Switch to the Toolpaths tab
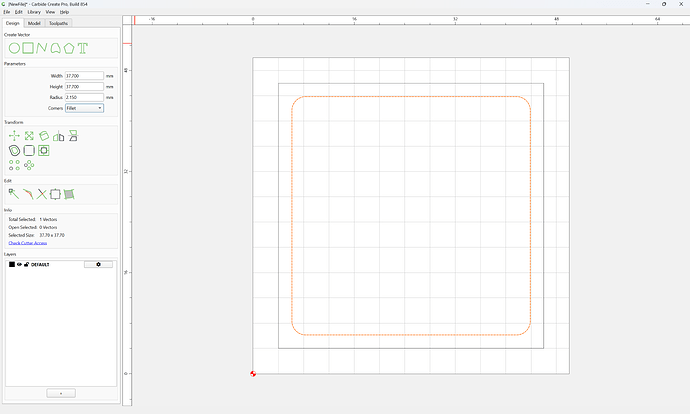The image size is (690, 414). pyautogui.click(x=58, y=23)
